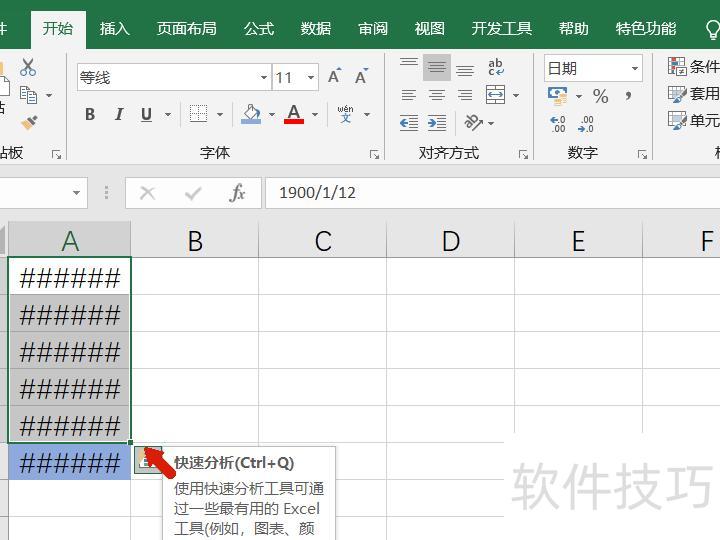This screenshot has height=540, width=720.
Task: Open alignment settings dialog launcher
Action: point(523,155)
